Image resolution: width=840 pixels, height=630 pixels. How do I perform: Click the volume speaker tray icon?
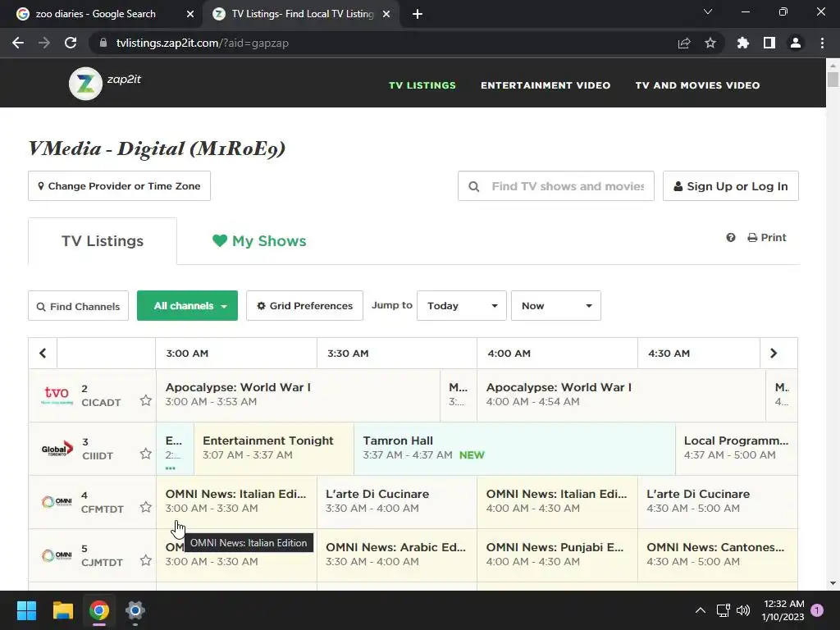tap(743, 610)
